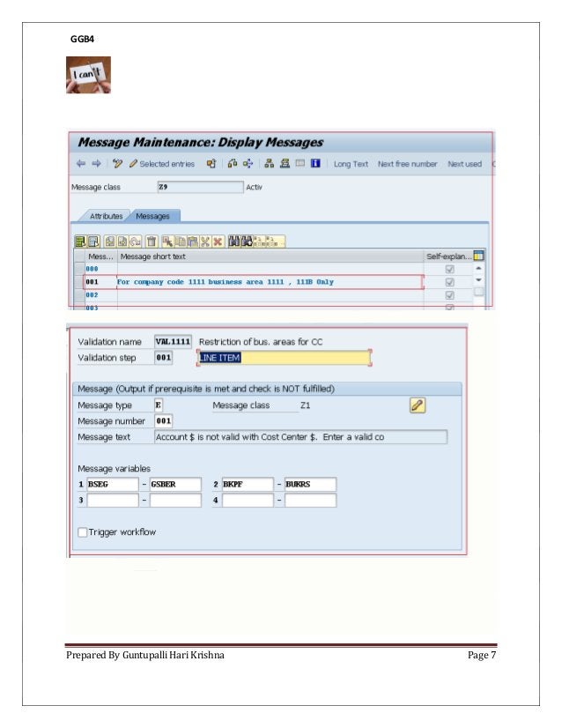Click the find binoculars icon
Viewport: 562px width, 728px height.
tap(234, 241)
